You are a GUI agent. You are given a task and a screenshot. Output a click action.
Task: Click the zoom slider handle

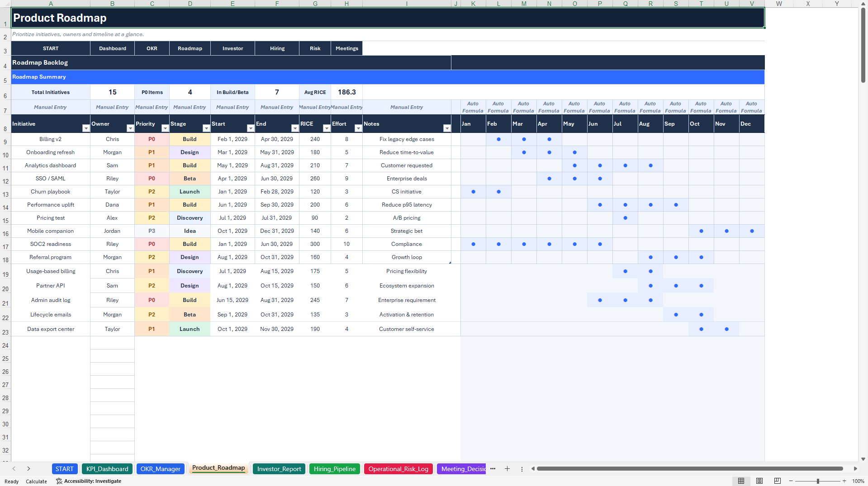pos(818,481)
